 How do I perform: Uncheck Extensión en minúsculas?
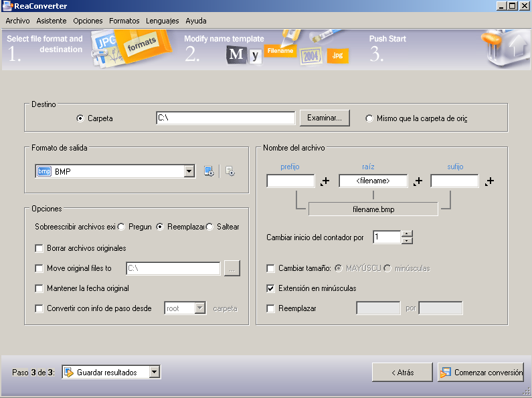(270, 288)
